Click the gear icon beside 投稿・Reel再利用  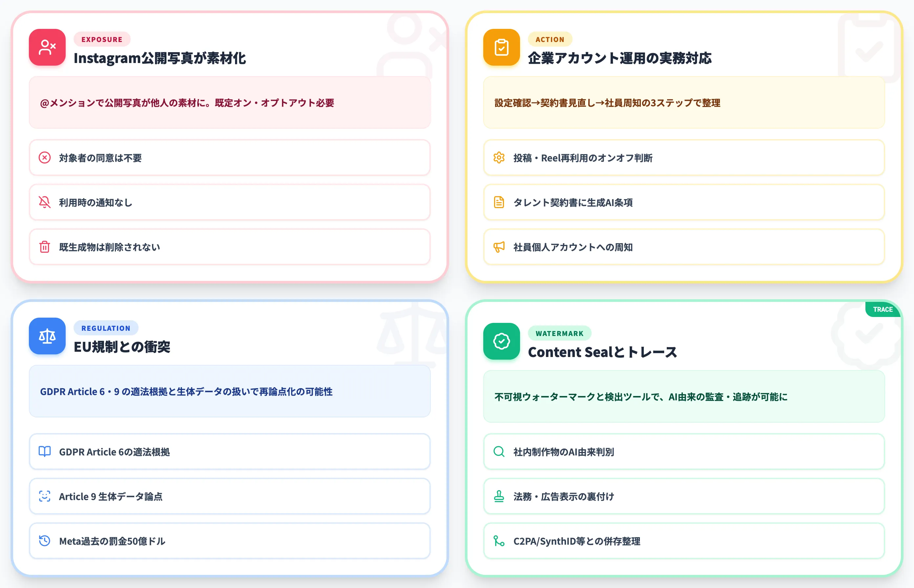coord(499,158)
